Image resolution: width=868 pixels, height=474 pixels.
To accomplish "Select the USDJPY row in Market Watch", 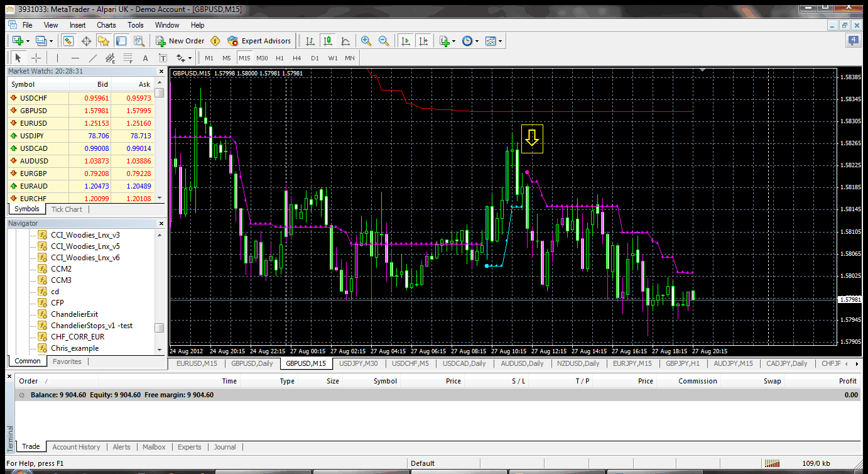I will (80, 136).
